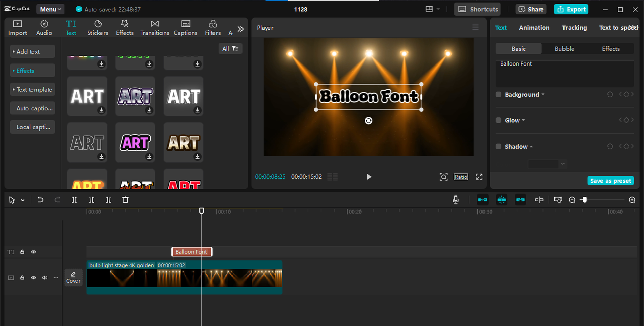Click the timeline zoom slider handle

(x=584, y=200)
